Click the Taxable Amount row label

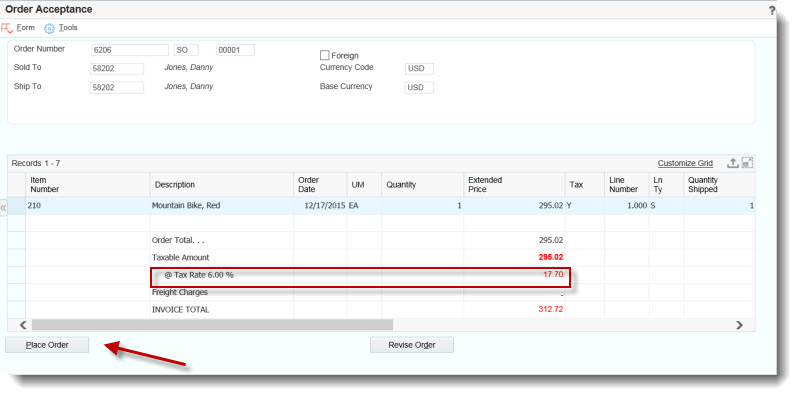point(181,257)
